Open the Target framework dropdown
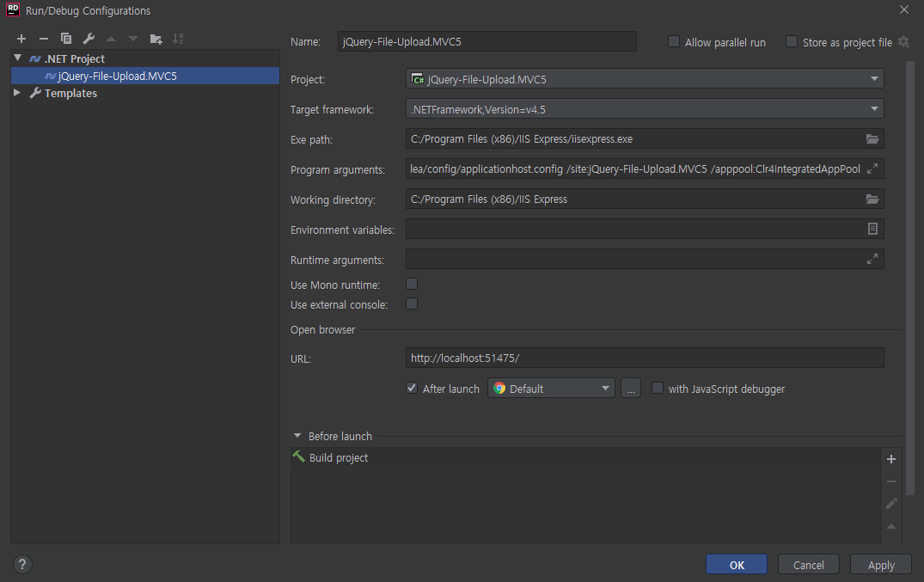 (645, 109)
